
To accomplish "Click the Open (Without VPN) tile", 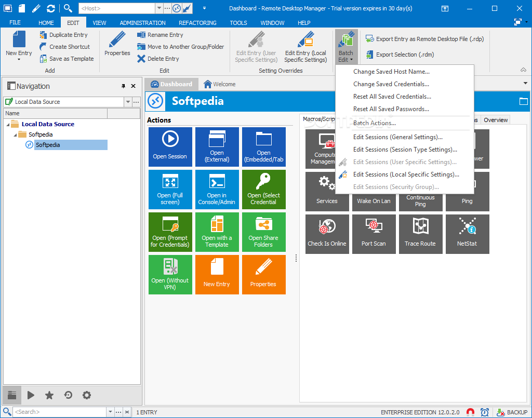I will point(170,275).
